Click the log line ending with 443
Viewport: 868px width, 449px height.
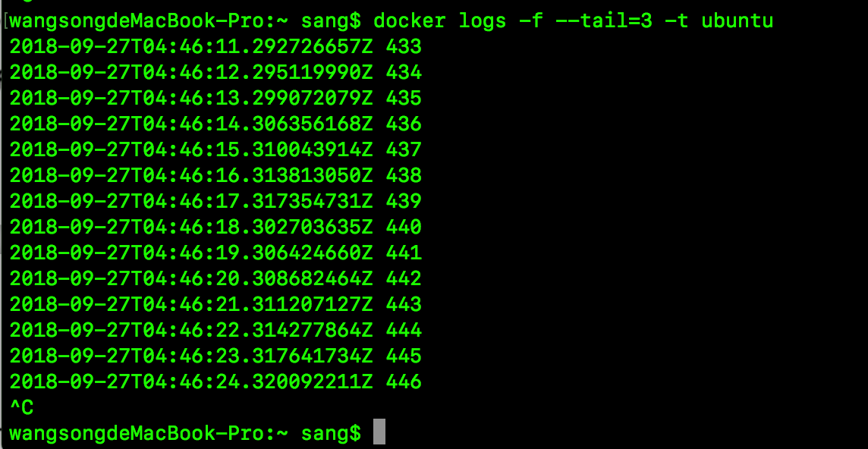tap(215, 304)
